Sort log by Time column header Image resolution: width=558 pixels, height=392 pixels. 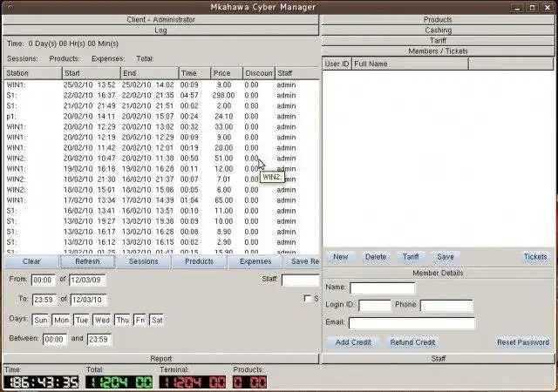[194, 73]
